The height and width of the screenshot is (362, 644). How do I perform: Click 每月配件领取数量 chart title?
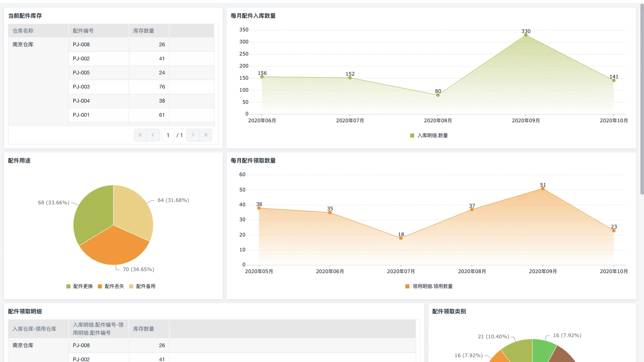point(253,160)
